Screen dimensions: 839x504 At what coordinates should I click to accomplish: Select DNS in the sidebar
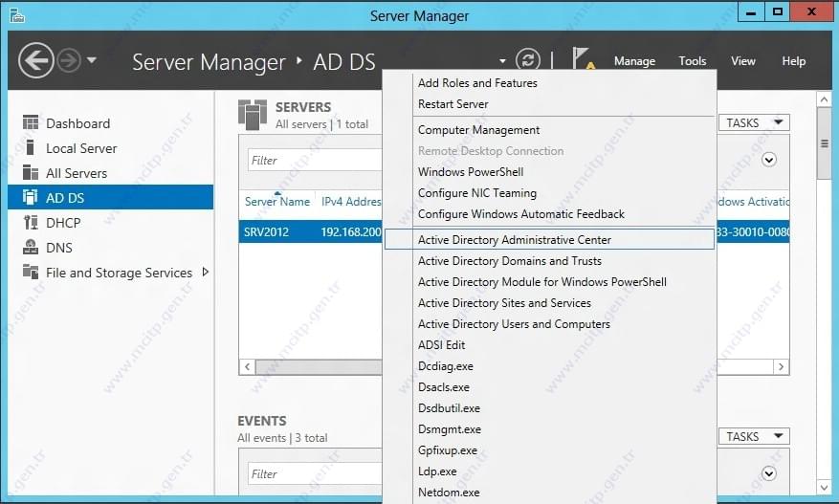(x=59, y=248)
